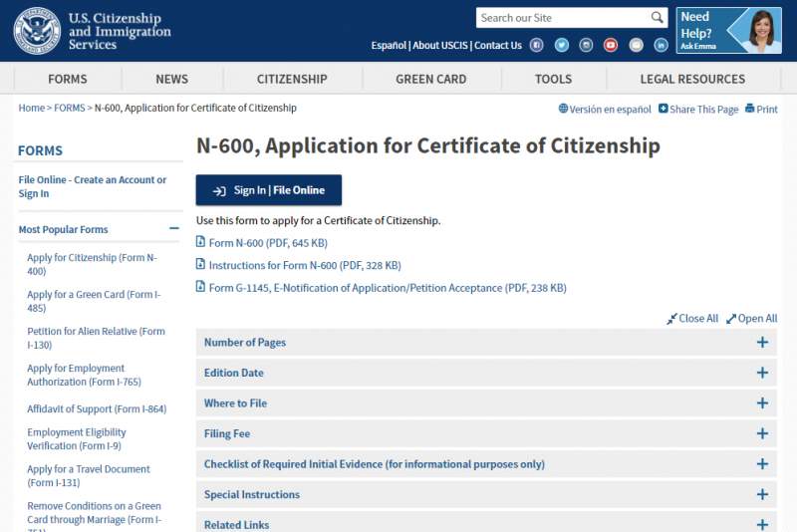Viewport: 797px width, 532px height.
Task: Open the Form N-600 PDF link
Action: (267, 243)
